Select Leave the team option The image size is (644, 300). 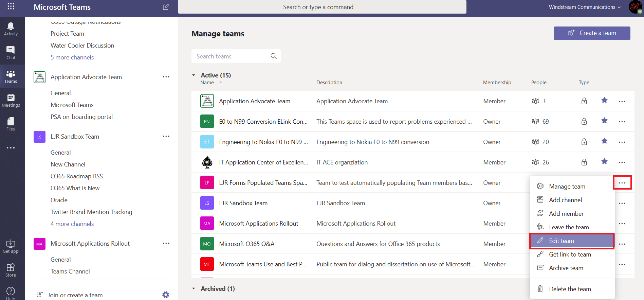pyautogui.click(x=572, y=227)
